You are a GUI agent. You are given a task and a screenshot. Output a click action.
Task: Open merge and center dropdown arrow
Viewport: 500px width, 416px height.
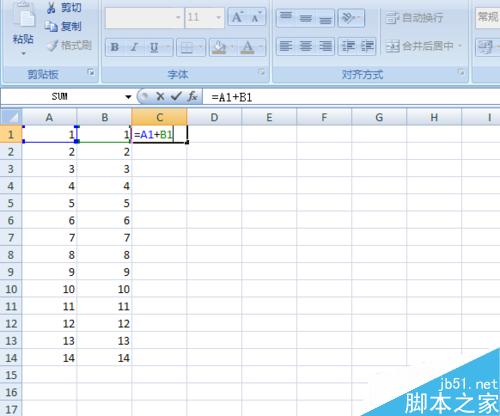[x=460, y=46]
